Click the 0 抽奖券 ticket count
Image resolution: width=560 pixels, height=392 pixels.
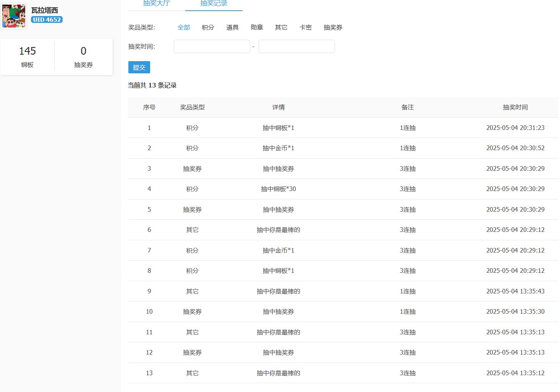click(x=83, y=57)
